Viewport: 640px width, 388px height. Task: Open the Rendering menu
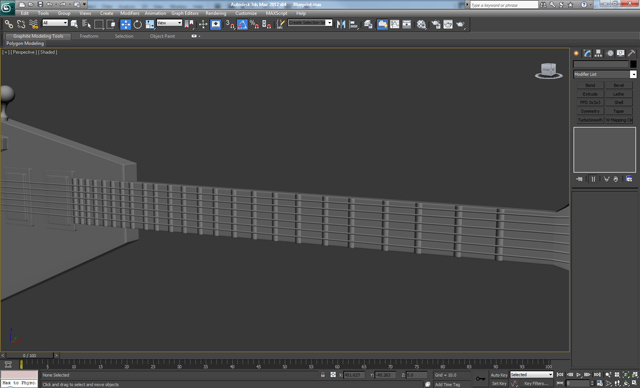(x=216, y=13)
